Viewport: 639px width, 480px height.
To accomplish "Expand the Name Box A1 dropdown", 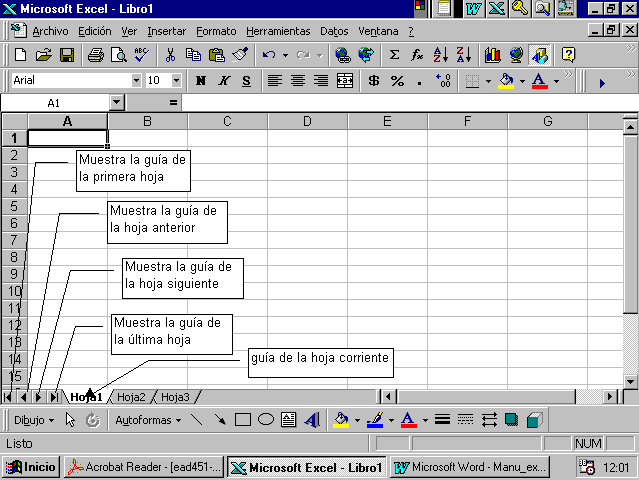I will 117,102.
